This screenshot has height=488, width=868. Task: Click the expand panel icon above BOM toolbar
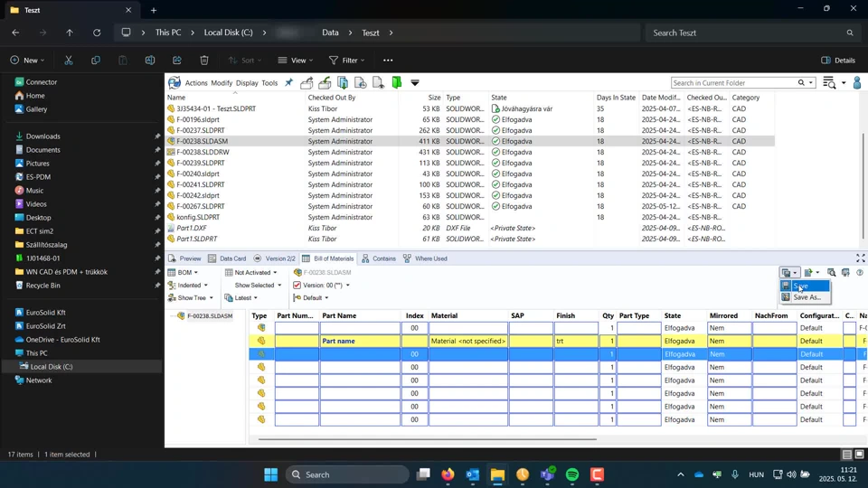click(860, 258)
